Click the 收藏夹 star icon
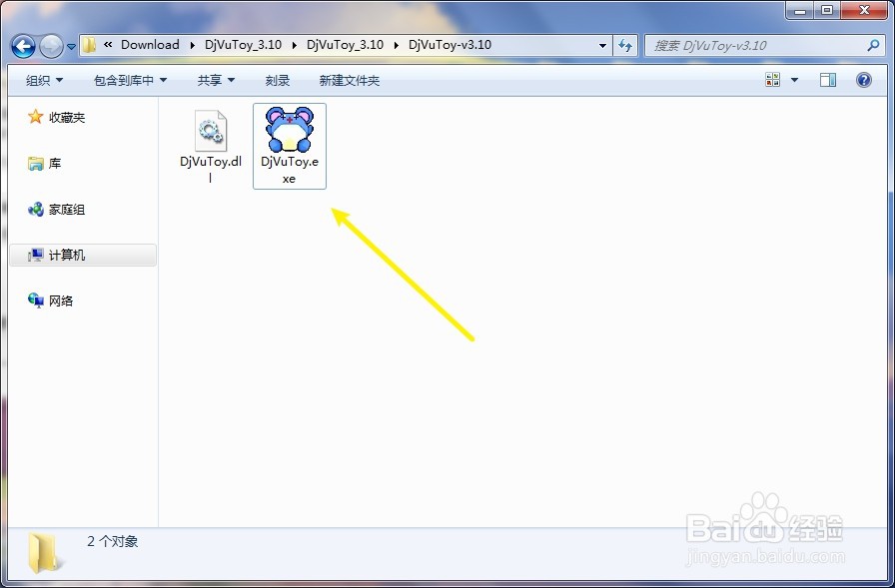 tap(35, 117)
